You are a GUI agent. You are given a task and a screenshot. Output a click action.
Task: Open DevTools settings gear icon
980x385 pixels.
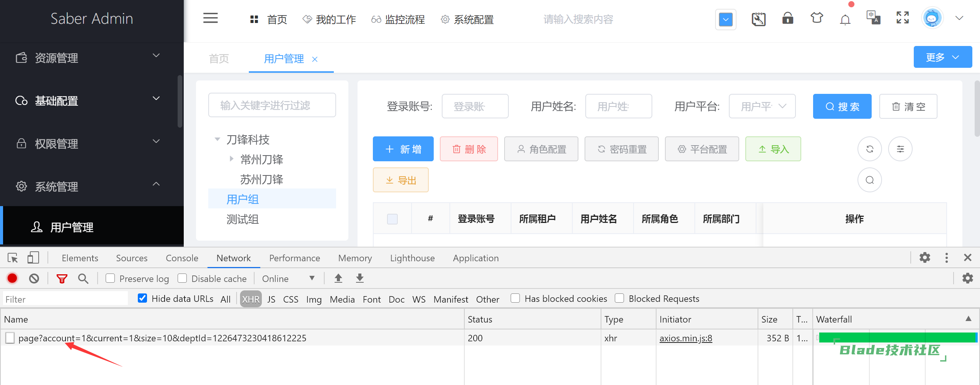click(x=925, y=257)
